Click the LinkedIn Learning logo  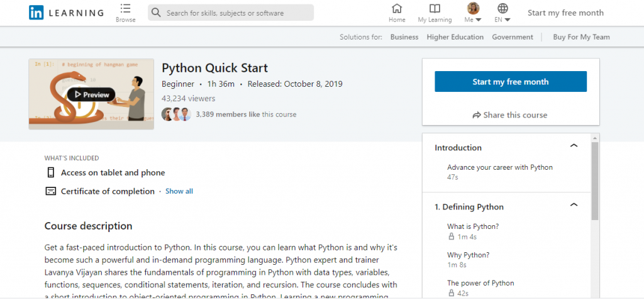click(x=66, y=13)
